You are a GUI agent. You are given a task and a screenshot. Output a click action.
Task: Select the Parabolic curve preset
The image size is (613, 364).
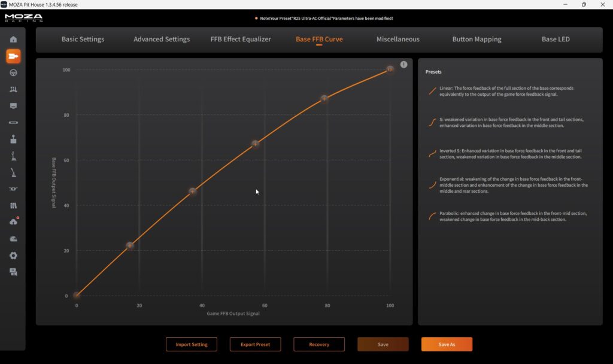432,216
